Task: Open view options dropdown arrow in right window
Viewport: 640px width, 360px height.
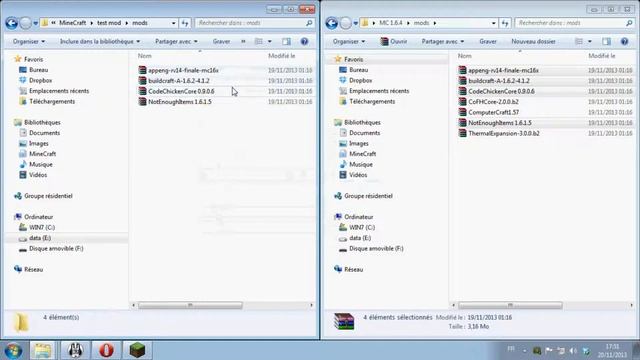Action: click(x=589, y=42)
